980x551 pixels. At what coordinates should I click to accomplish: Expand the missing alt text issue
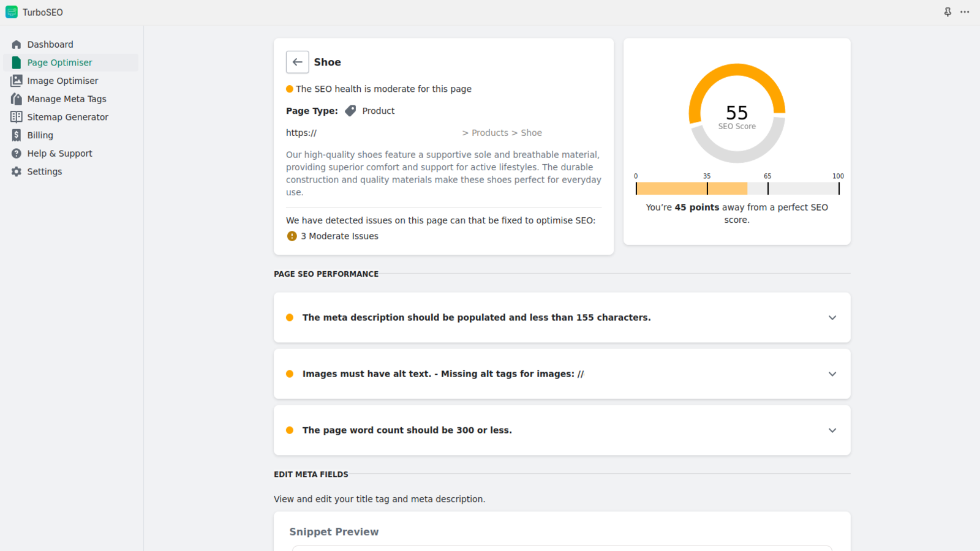(x=832, y=374)
